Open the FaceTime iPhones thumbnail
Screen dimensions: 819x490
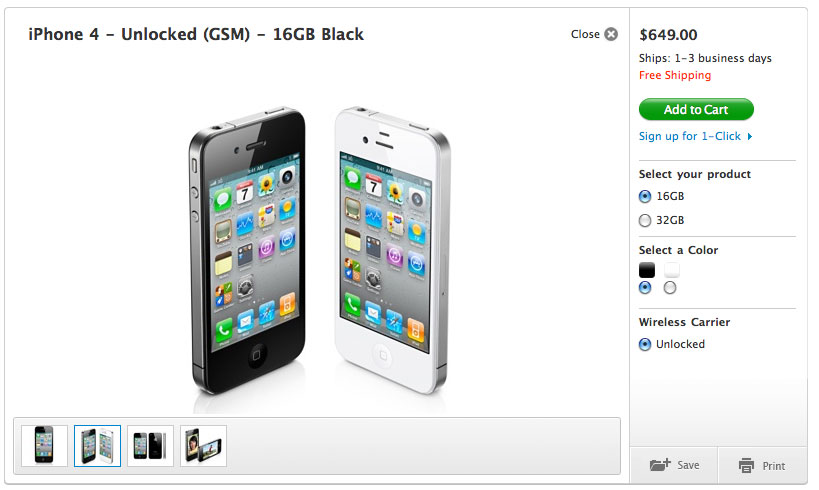(x=204, y=446)
